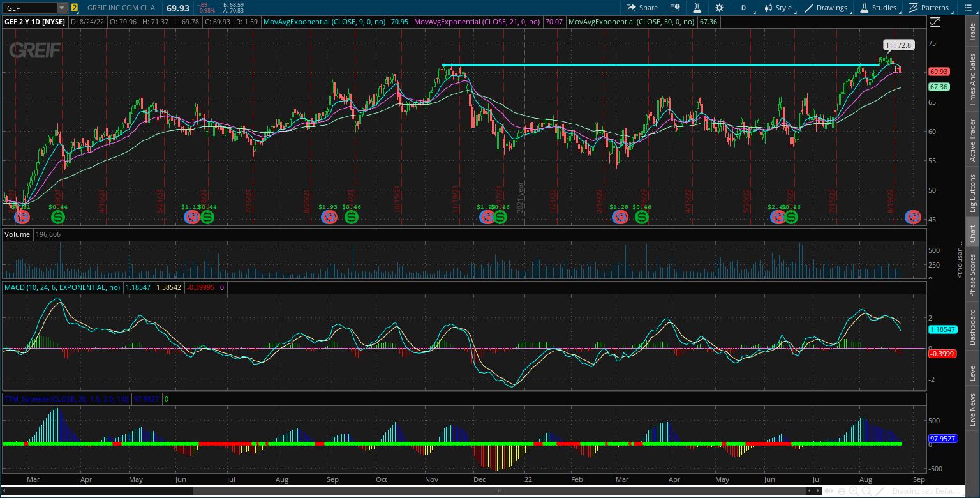The width and height of the screenshot is (980, 498).
Task: Click the TTM_Squeeze study label
Action: (x=66, y=399)
